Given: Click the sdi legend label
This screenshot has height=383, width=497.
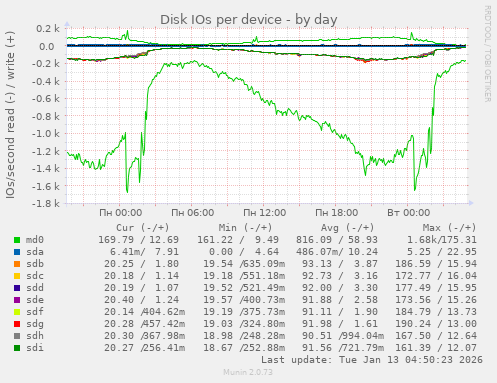Looking at the screenshot, I should pyautogui.click(x=35, y=348).
